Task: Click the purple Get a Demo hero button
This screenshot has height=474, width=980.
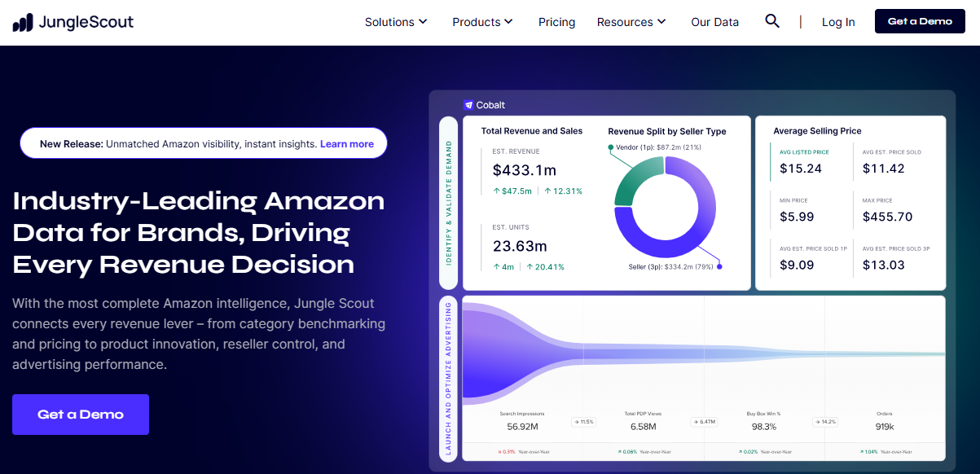Action: [81, 415]
